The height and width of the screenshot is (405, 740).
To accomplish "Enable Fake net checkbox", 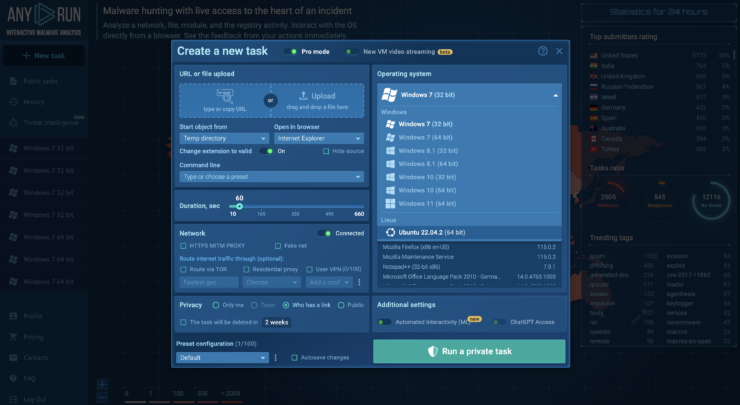I will [278, 245].
